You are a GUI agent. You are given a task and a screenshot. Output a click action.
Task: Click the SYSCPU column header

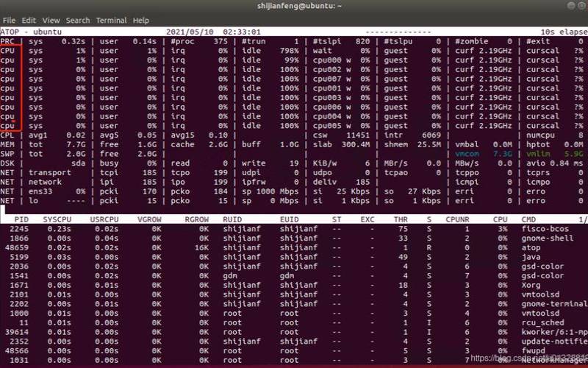point(57,219)
